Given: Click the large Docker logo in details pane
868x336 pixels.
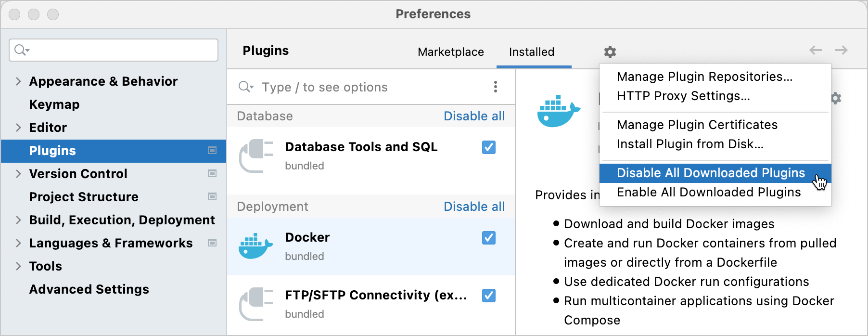Looking at the screenshot, I should click(x=558, y=111).
